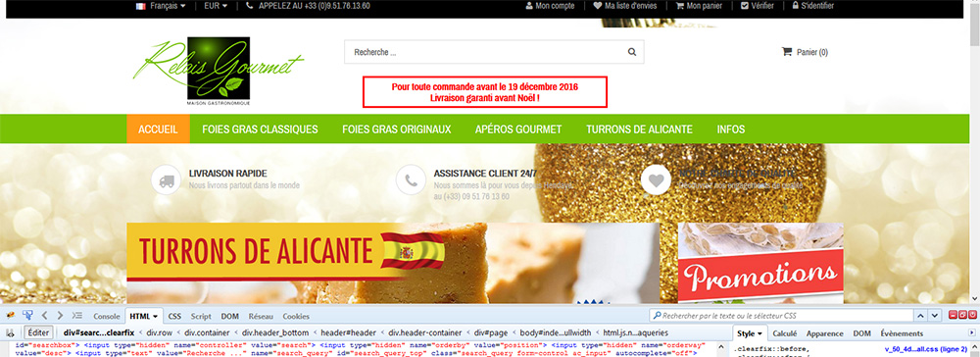Click the check icon beside Vérifier
The width and height of the screenshot is (980, 357).
745,6
